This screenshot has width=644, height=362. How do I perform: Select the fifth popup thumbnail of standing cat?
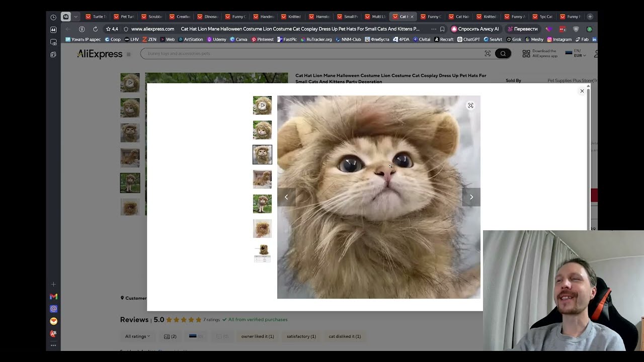click(x=262, y=204)
